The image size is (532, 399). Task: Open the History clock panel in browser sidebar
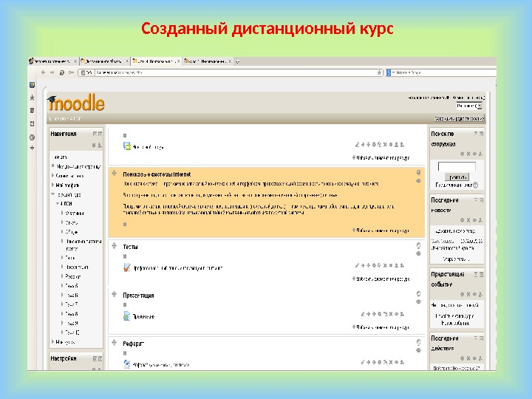point(33,137)
